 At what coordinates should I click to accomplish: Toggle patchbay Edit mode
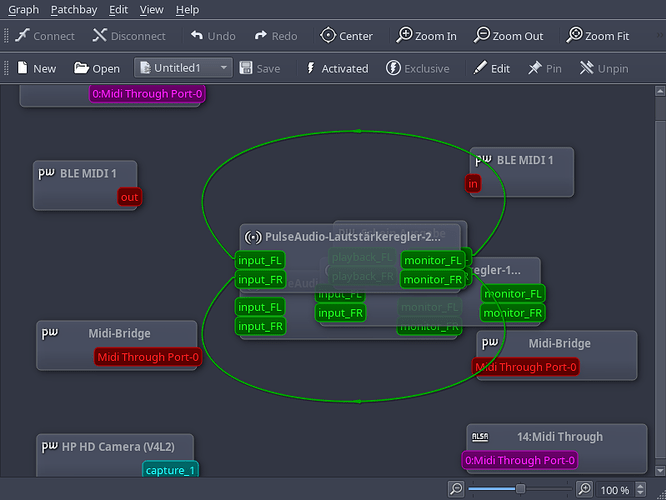[491, 68]
